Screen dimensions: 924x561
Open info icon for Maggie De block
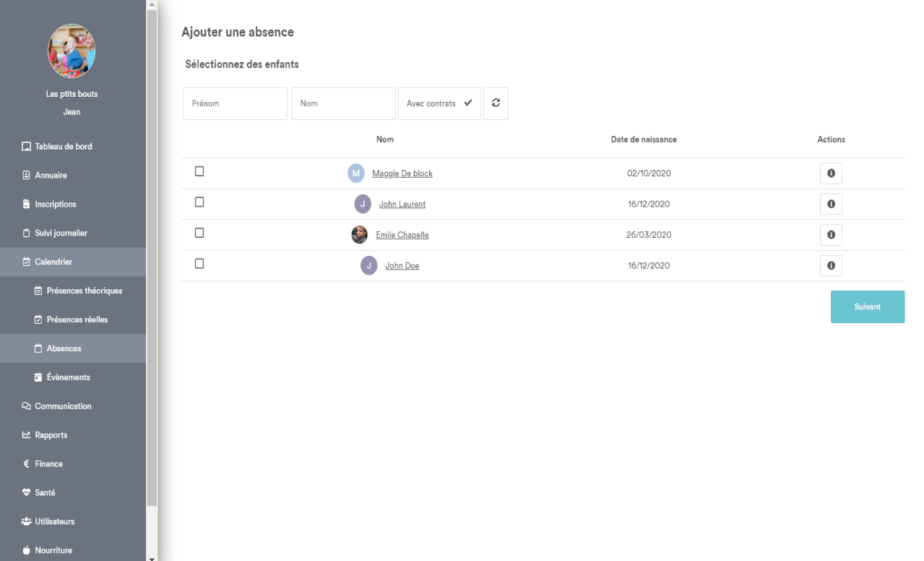click(x=831, y=174)
